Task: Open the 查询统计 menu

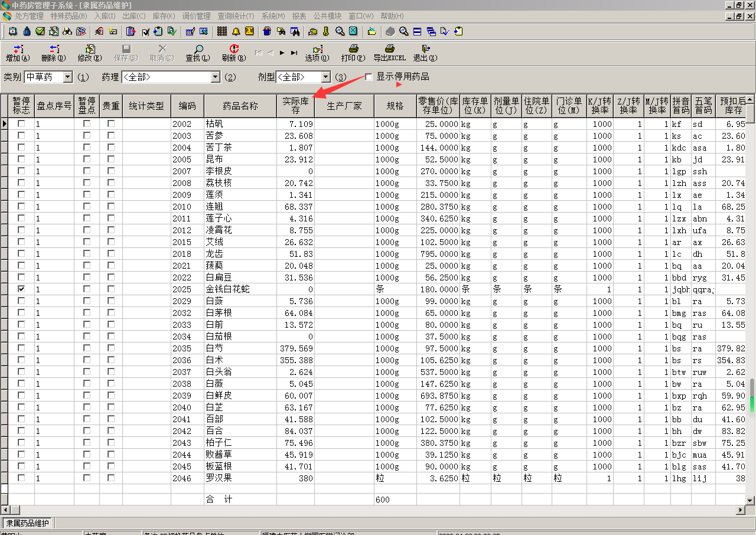Action: pos(235,16)
